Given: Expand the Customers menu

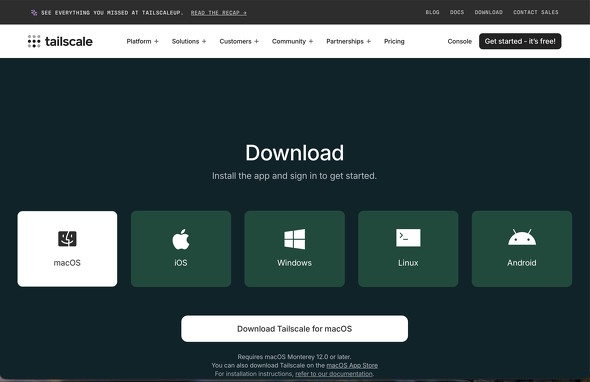Looking at the screenshot, I should [239, 41].
